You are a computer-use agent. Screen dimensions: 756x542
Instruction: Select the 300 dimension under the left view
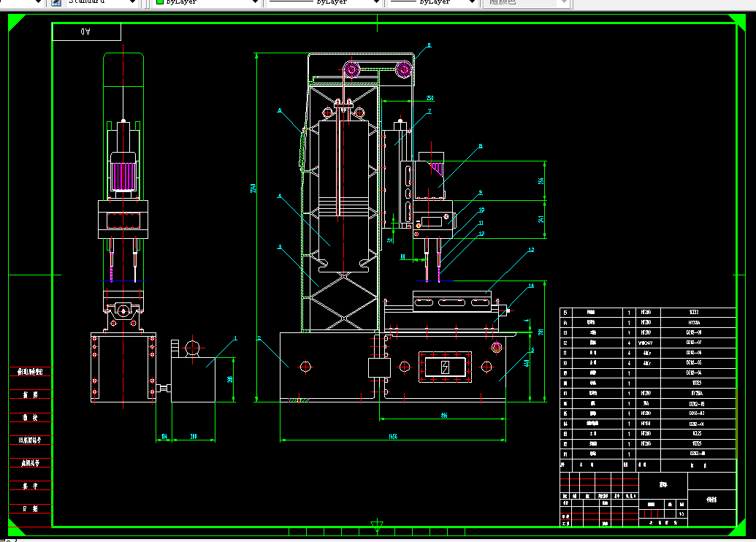coord(194,436)
